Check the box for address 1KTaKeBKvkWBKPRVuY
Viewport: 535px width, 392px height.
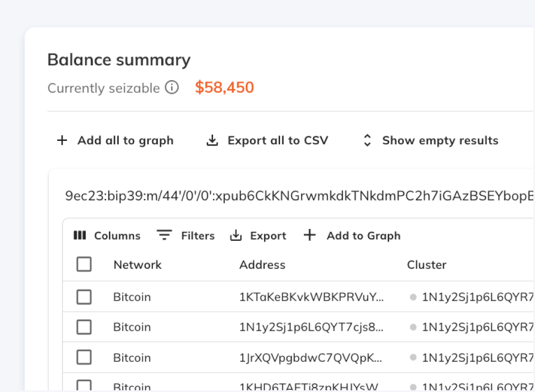pos(84,297)
